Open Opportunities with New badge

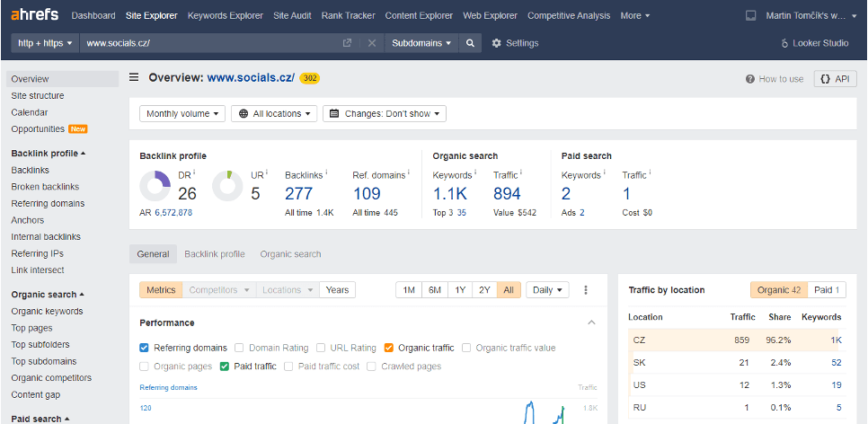[49, 129]
